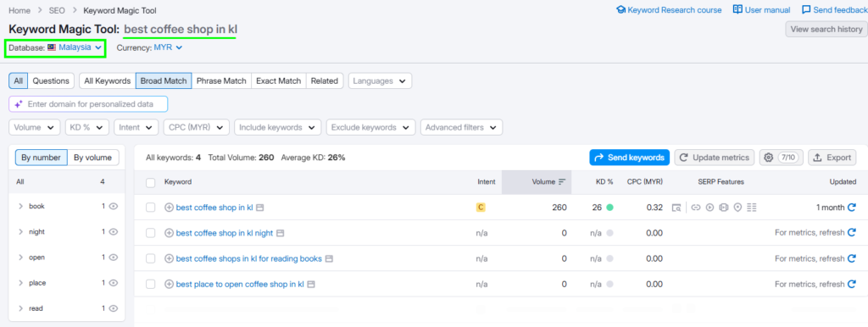The width and height of the screenshot is (868, 327).
Task: Open the Volume filter dropdown
Action: (34, 127)
